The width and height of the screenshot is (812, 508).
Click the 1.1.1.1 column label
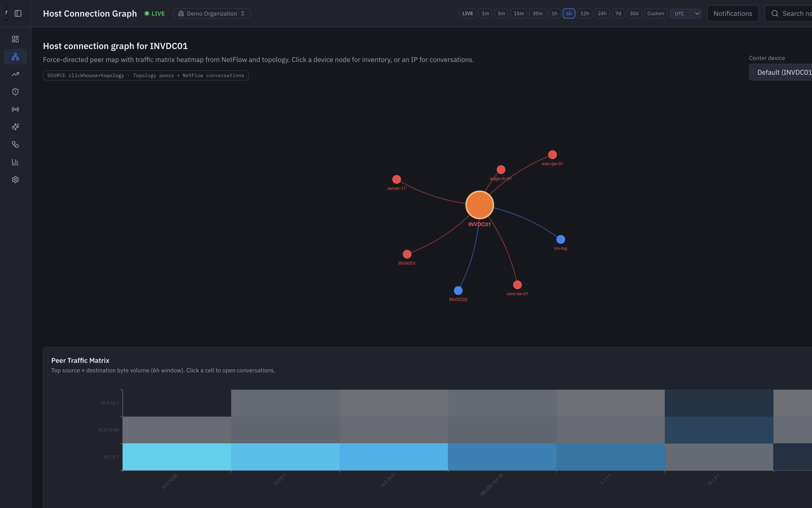pyautogui.click(x=606, y=479)
